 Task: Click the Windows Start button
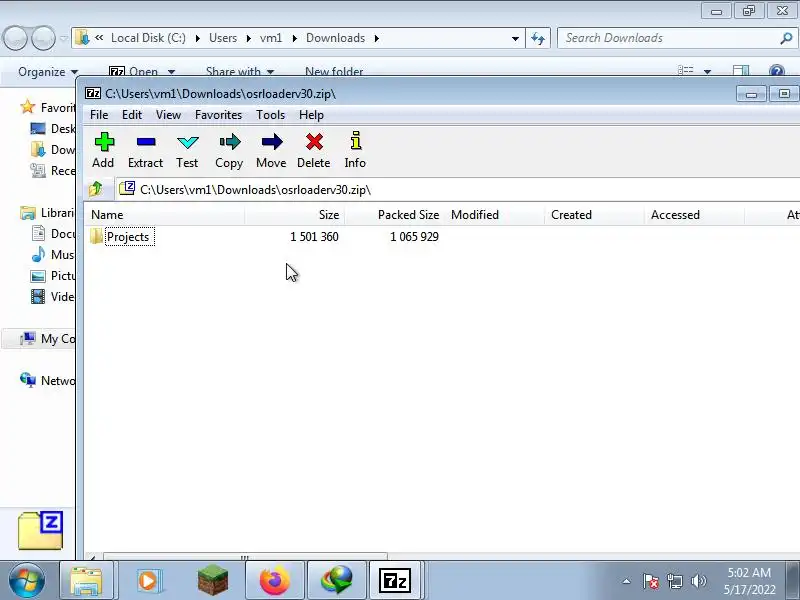point(26,581)
